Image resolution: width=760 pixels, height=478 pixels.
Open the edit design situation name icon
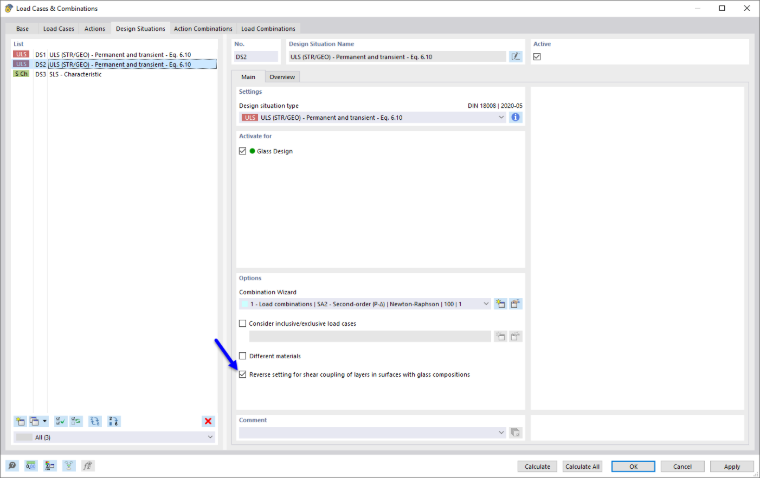tap(516, 57)
